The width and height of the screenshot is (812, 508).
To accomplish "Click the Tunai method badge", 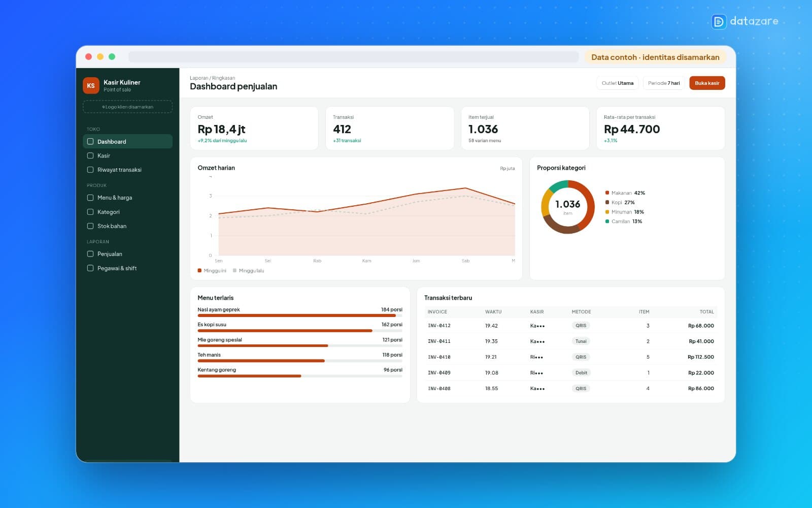I will pyautogui.click(x=581, y=341).
